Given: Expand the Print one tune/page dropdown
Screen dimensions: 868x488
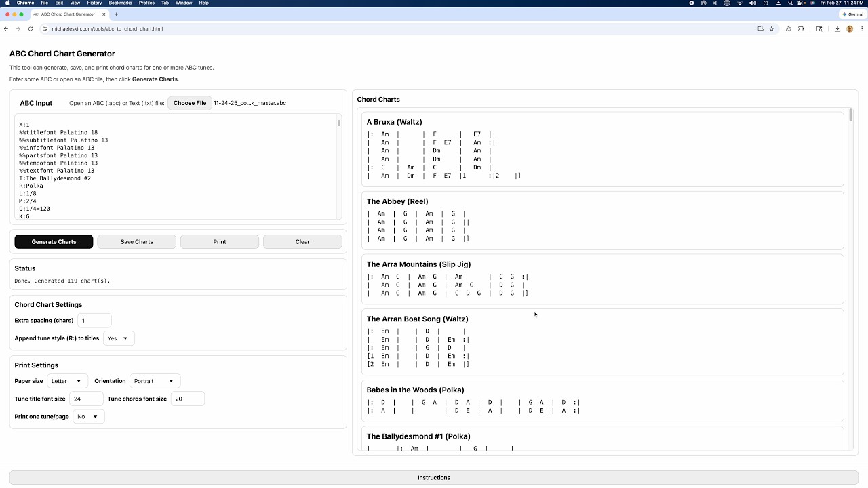Looking at the screenshot, I should [x=88, y=416].
